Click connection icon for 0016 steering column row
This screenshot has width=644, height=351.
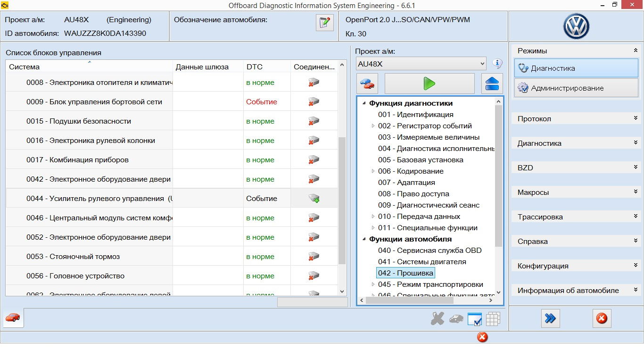(x=314, y=141)
